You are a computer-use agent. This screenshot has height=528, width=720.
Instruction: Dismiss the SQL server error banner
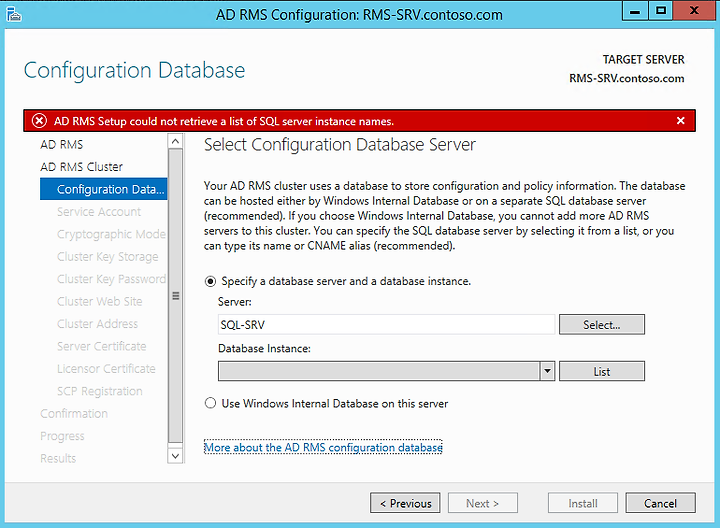pyautogui.click(x=681, y=121)
